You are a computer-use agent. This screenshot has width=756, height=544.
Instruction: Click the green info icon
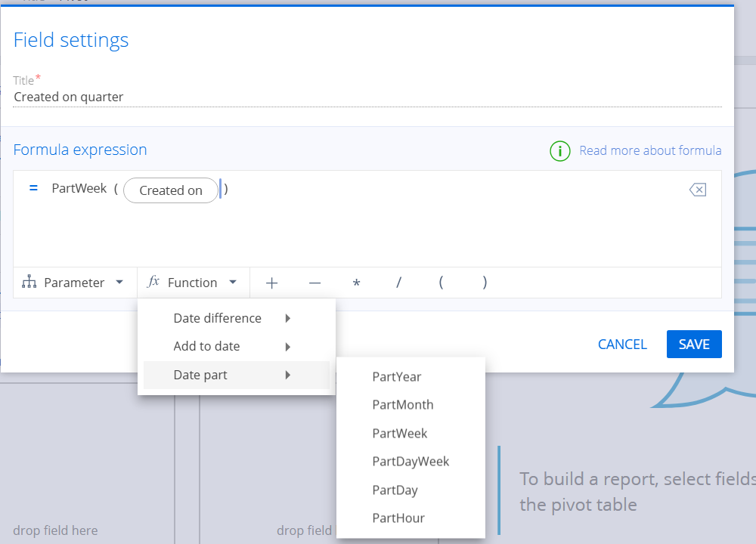(559, 151)
